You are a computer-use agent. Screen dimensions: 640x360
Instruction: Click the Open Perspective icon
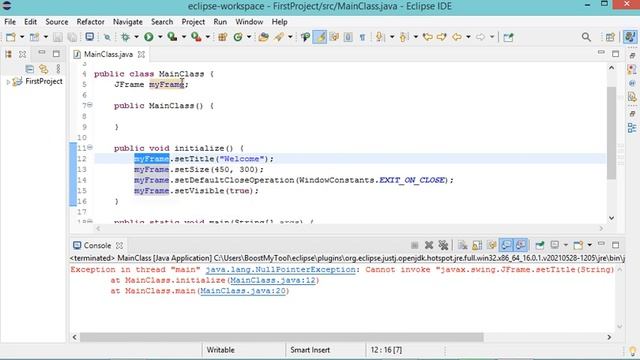click(610, 37)
